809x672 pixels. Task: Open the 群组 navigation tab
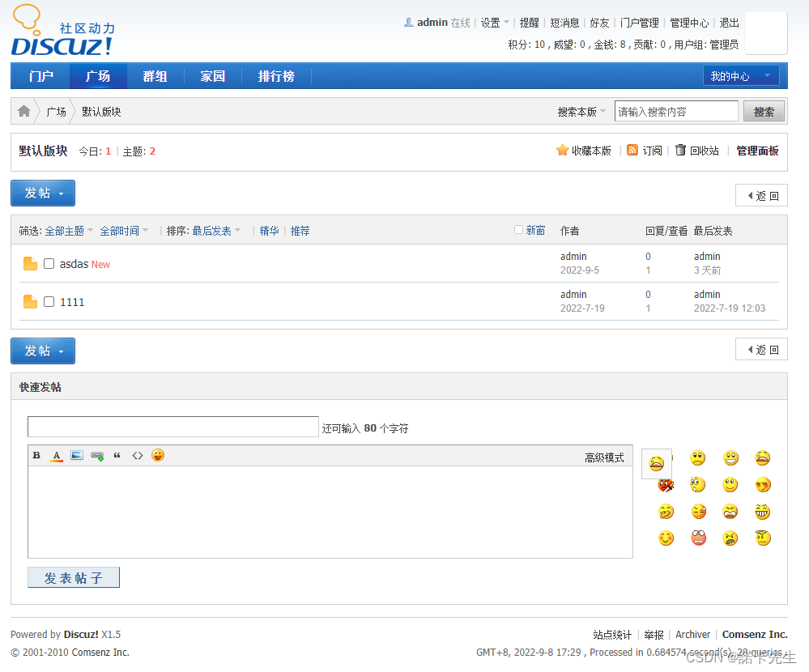[x=155, y=76]
